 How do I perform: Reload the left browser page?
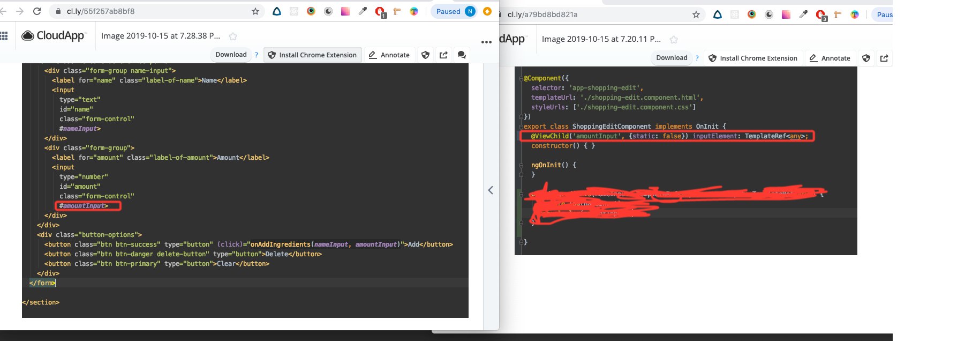click(x=37, y=11)
